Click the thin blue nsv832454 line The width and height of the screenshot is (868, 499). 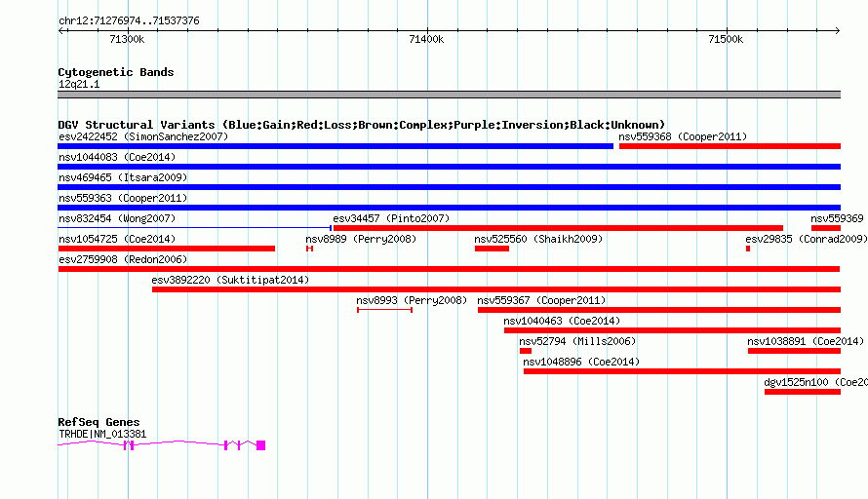(x=194, y=228)
